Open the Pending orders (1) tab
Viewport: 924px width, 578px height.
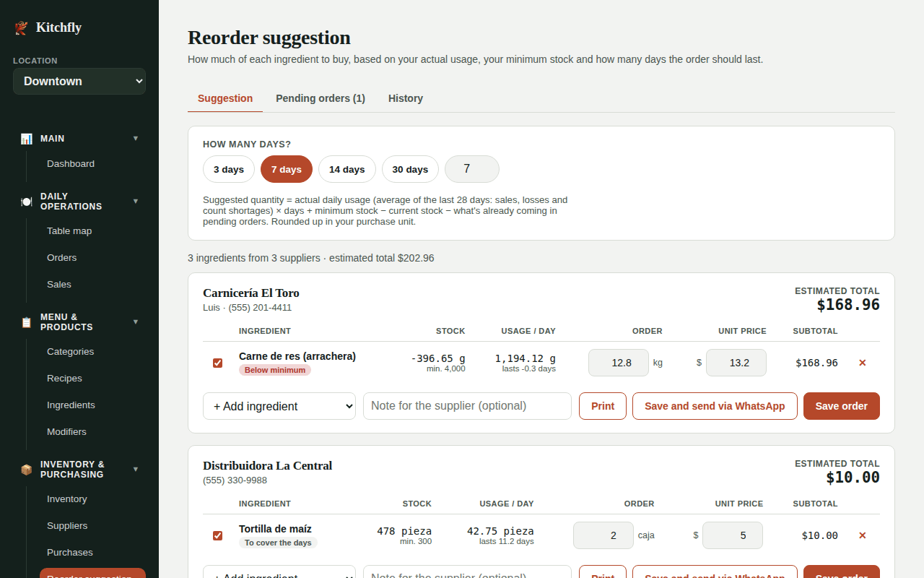321,98
